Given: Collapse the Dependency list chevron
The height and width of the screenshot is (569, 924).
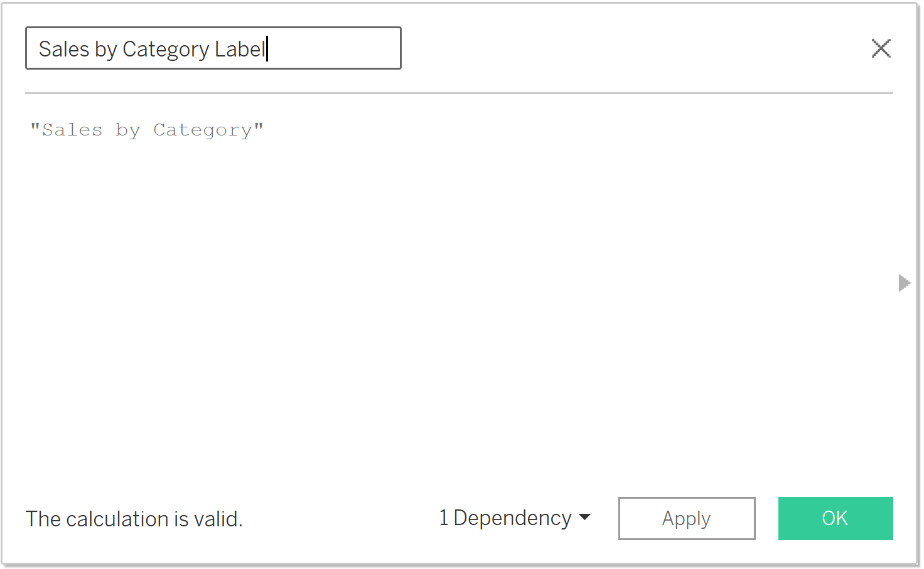Looking at the screenshot, I should click(584, 518).
